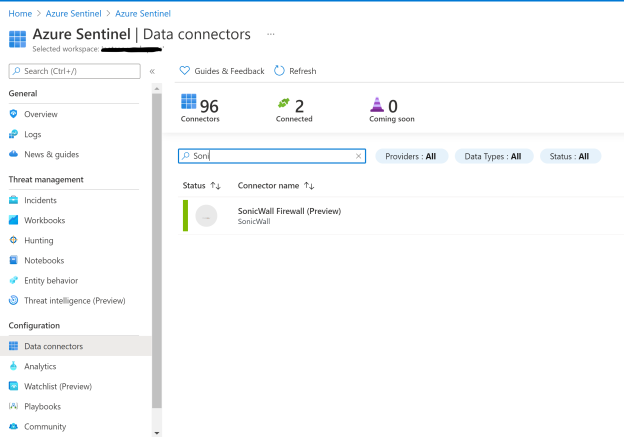Click sidebar scrollbar down arrow

pyautogui.click(x=157, y=433)
